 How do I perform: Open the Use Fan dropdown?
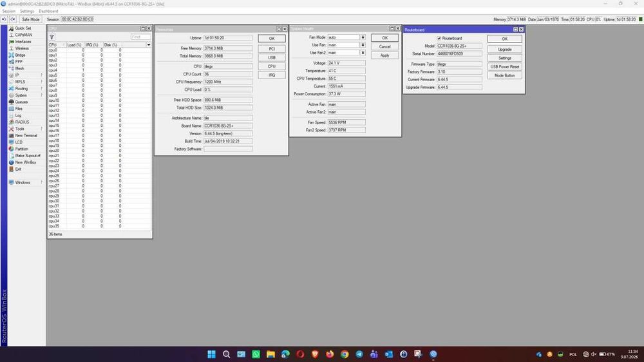click(363, 45)
